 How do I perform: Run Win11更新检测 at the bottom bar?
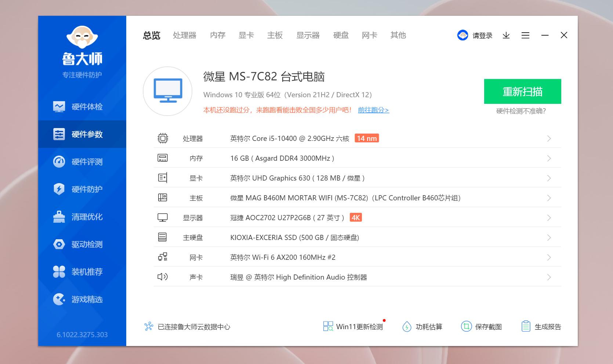pos(353,326)
